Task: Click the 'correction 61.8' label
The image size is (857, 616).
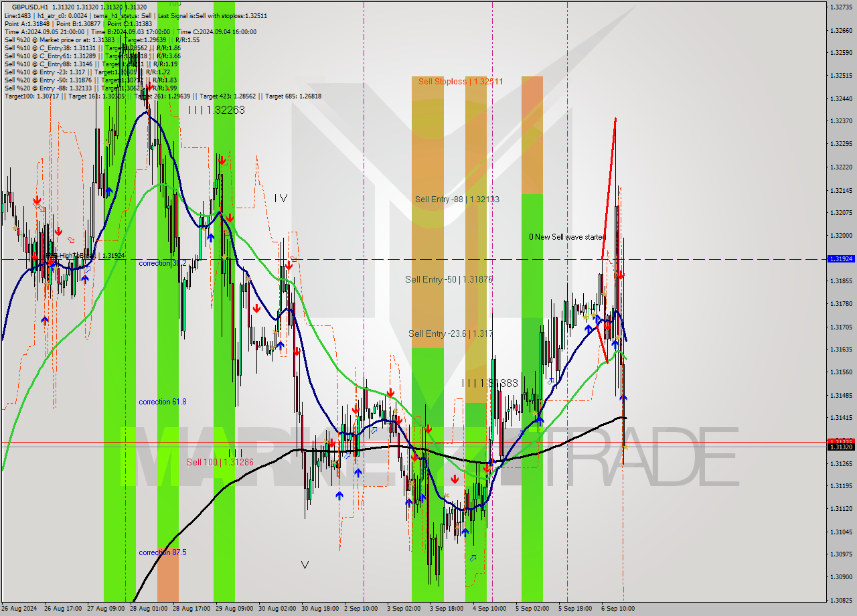Action: tap(163, 402)
